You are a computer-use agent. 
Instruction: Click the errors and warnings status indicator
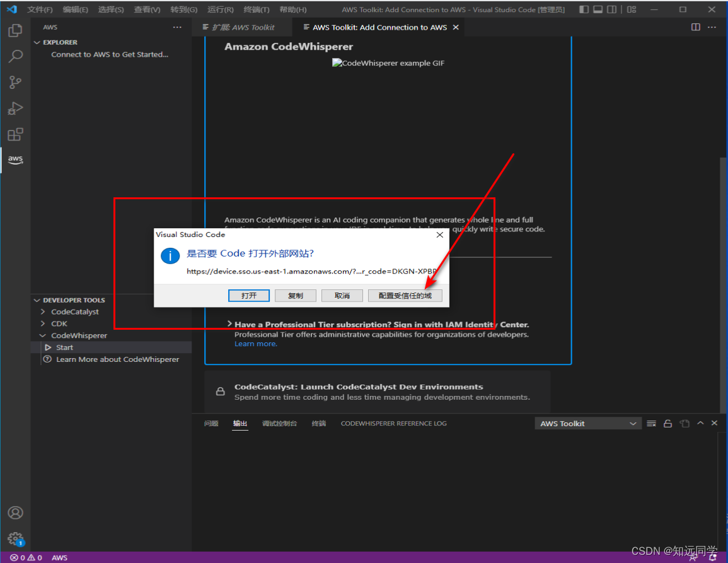tap(26, 557)
